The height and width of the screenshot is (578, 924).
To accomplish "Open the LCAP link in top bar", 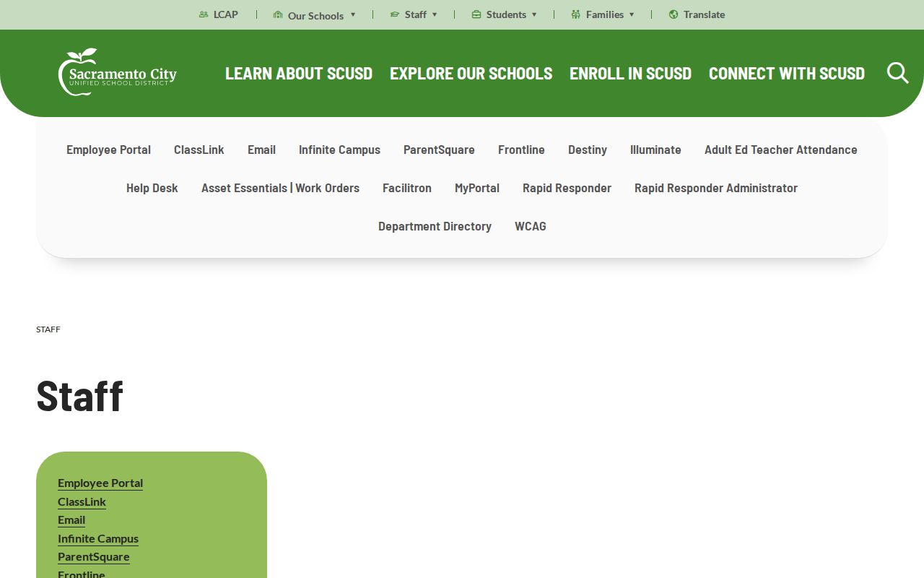I will (x=226, y=14).
